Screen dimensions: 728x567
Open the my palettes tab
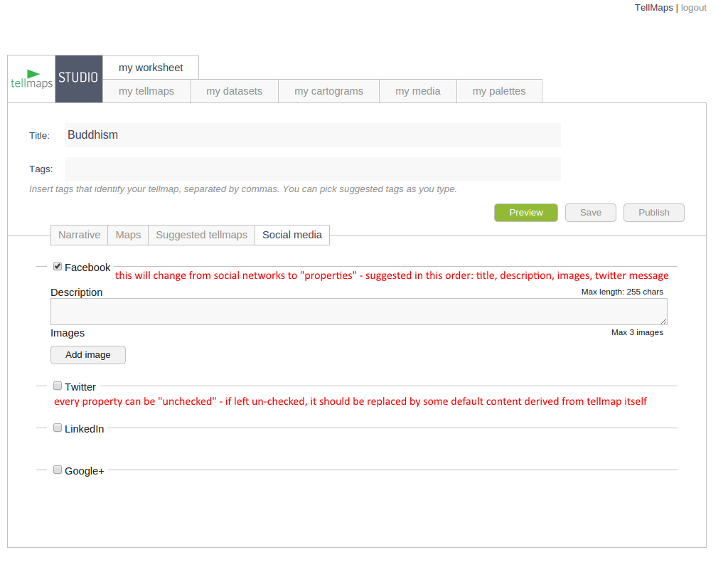pos(499,91)
